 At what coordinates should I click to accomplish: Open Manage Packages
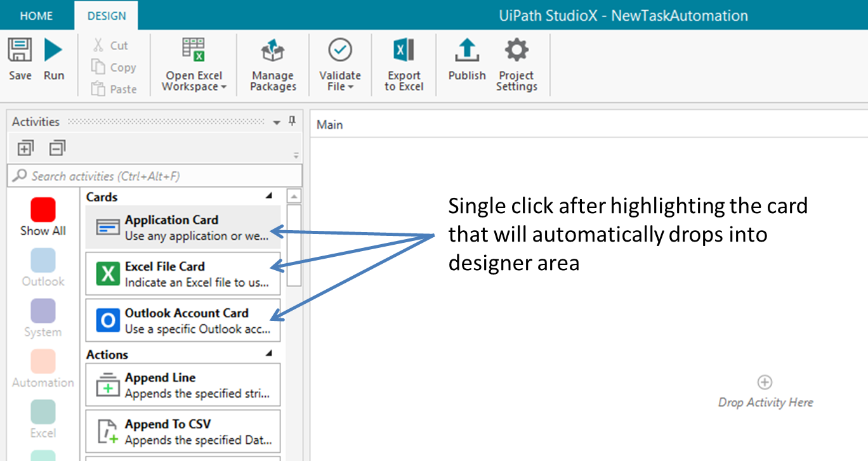pos(273,51)
